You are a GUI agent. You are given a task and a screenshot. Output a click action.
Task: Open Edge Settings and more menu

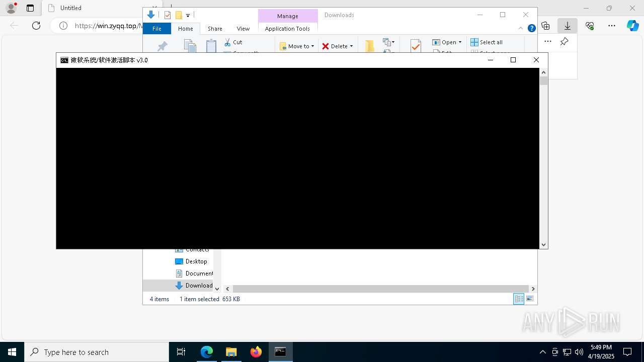[612, 26]
